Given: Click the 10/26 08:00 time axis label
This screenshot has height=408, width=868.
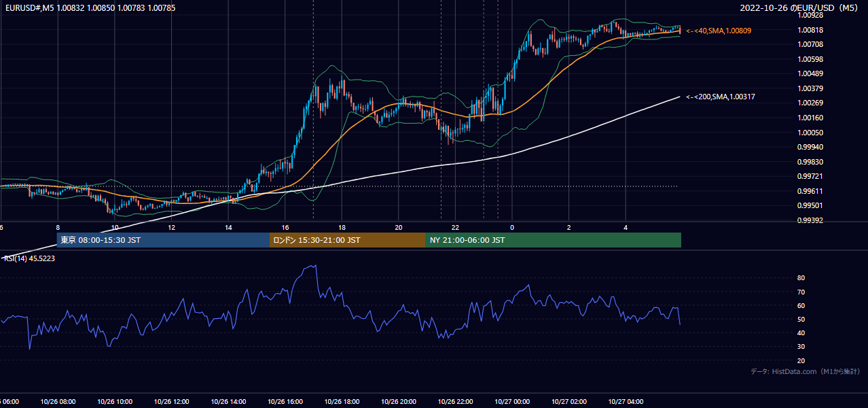Looking at the screenshot, I should click(58, 402).
